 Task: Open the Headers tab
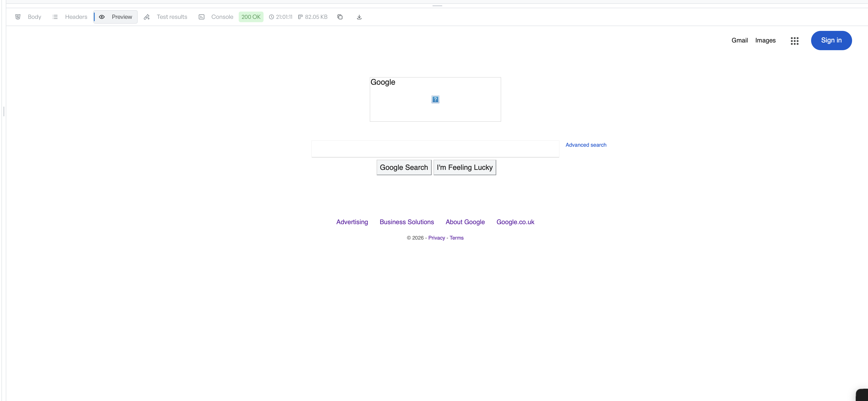point(70,17)
